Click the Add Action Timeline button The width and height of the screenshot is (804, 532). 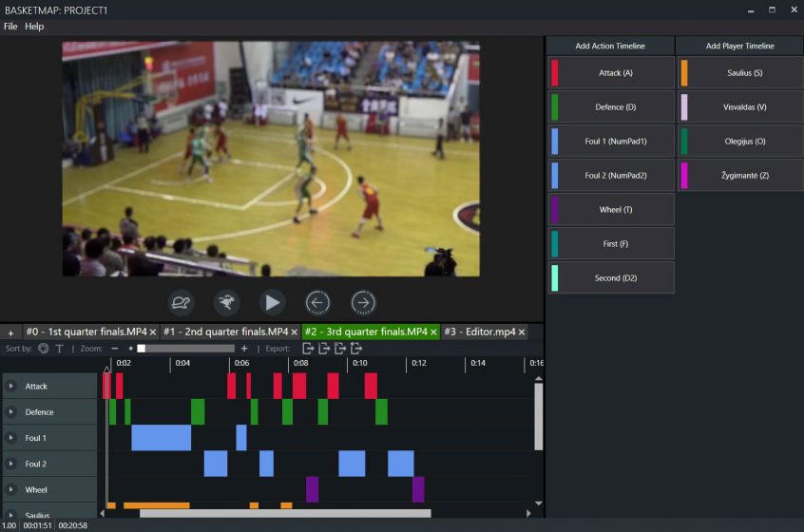click(610, 46)
